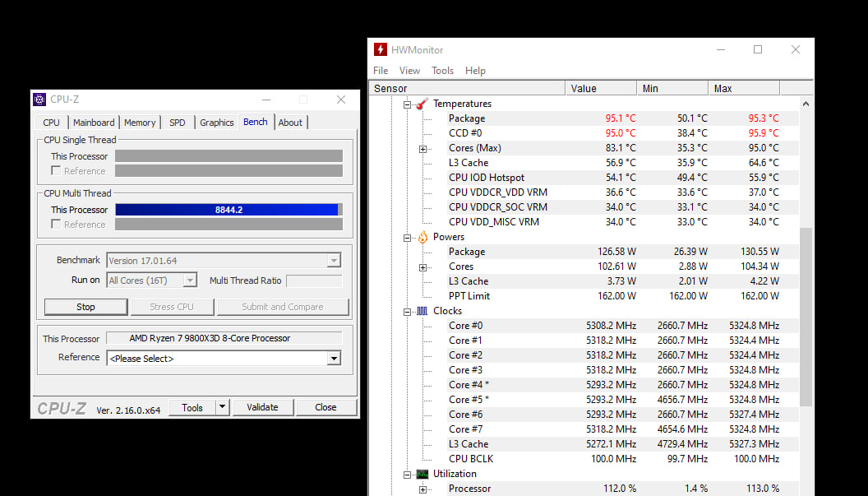Click the HWMonitor lightning bolt icon
The width and height of the screenshot is (868, 496).
(x=381, y=49)
